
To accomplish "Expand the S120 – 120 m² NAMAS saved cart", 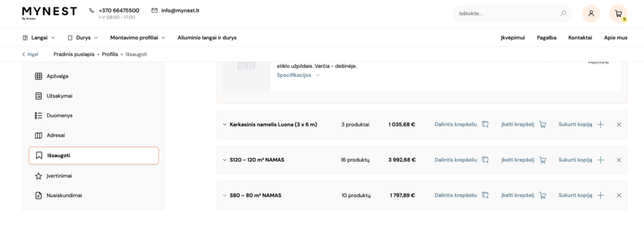I will click(225, 160).
